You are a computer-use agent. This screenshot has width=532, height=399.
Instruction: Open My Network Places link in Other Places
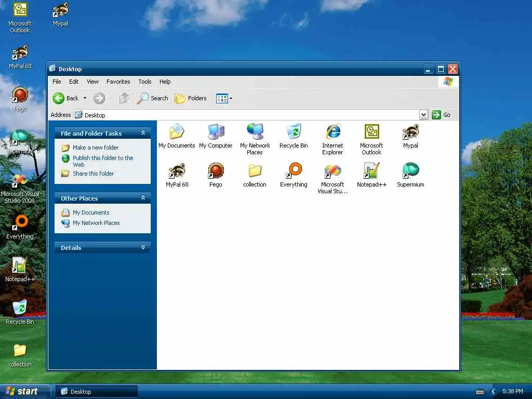[96, 223]
